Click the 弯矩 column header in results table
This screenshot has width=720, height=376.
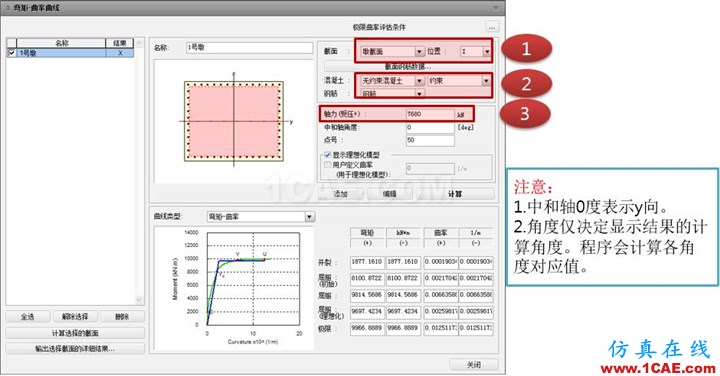[367, 232]
